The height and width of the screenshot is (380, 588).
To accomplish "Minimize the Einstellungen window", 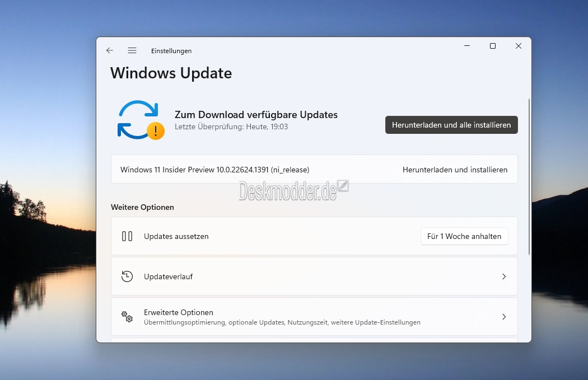I will pyautogui.click(x=467, y=46).
